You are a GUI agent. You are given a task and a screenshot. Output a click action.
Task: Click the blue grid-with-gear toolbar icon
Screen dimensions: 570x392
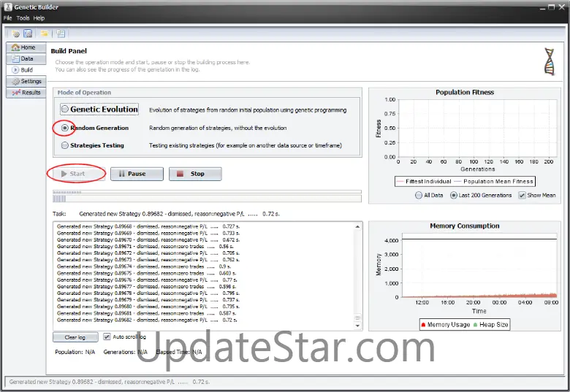tap(28, 34)
